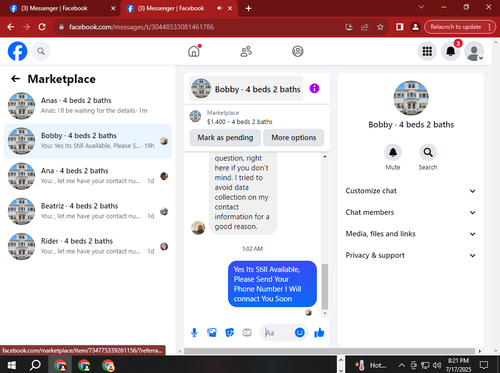This screenshot has width=500, height=373.
Task: Click the chat scrollbar up arrow
Action: [x=325, y=156]
